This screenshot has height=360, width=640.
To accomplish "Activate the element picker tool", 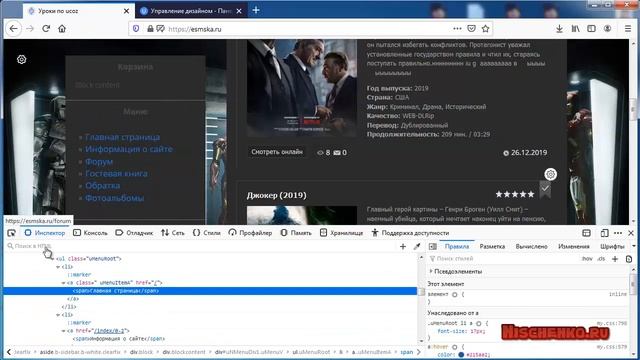I will [x=11, y=233].
